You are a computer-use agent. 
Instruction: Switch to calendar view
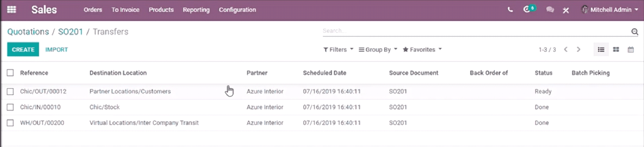631,50
